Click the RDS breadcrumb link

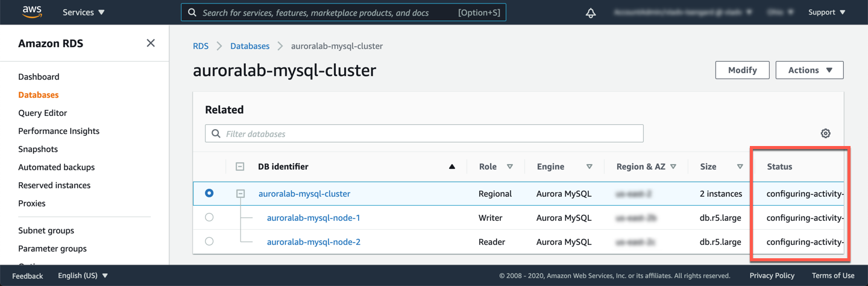click(201, 46)
